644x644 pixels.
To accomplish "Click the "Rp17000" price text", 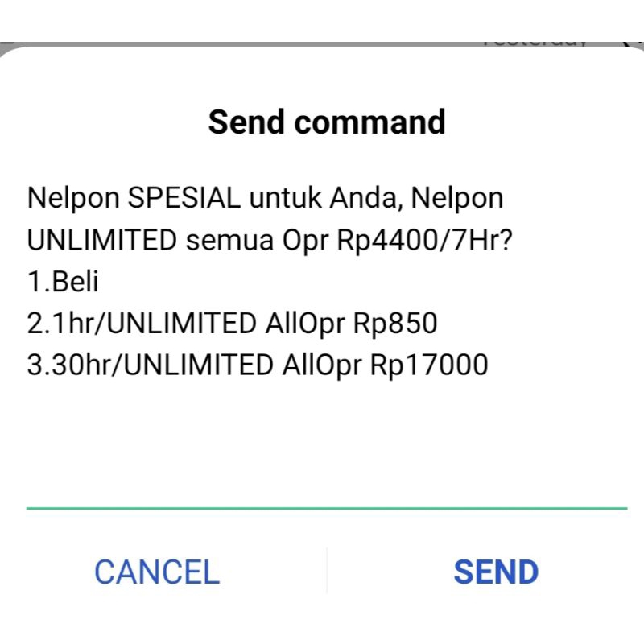I will pyautogui.click(x=429, y=365).
